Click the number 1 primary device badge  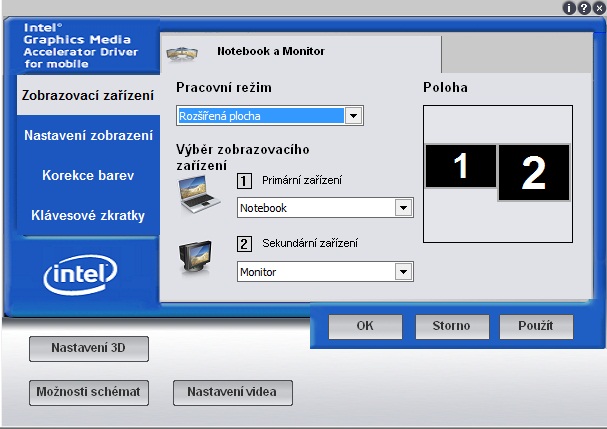[244, 181]
